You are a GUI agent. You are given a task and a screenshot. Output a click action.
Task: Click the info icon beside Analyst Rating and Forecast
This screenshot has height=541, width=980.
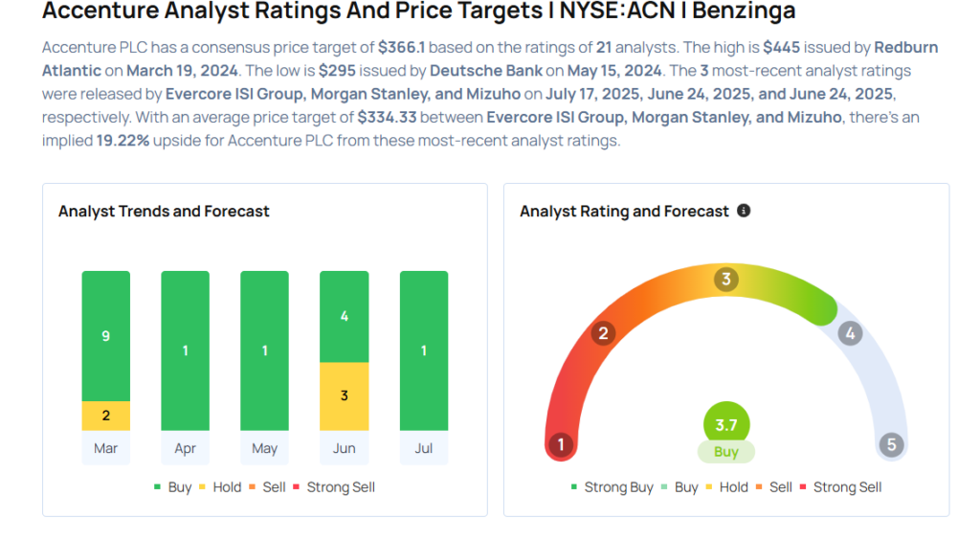[743, 211]
